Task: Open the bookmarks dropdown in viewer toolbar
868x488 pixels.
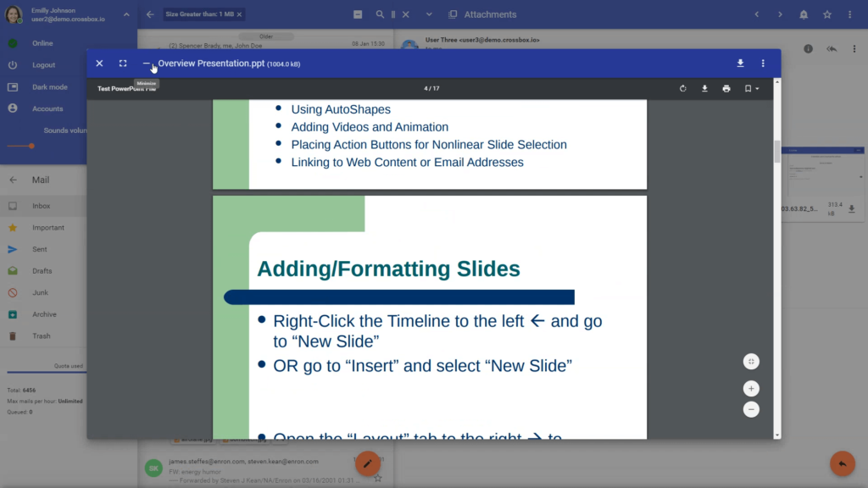Action: click(751, 89)
